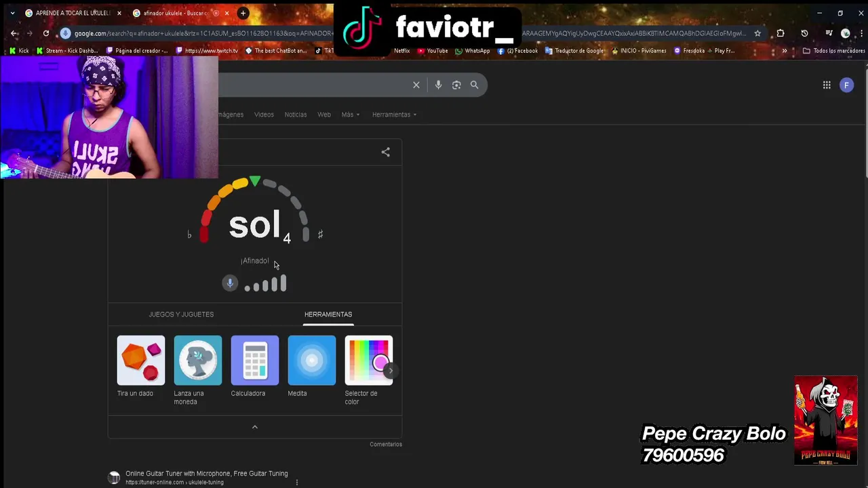The width and height of the screenshot is (868, 488).
Task: Open Online Guitar Tuner search result
Action: 207,474
